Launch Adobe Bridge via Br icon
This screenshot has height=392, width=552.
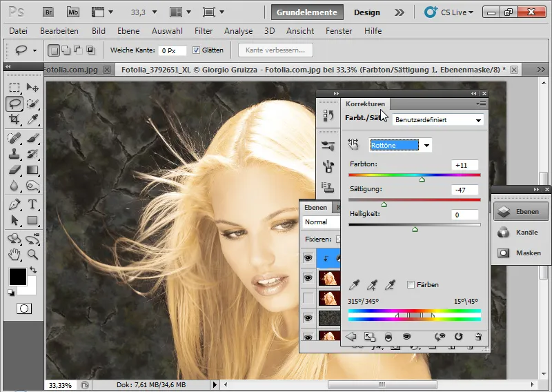click(49, 12)
